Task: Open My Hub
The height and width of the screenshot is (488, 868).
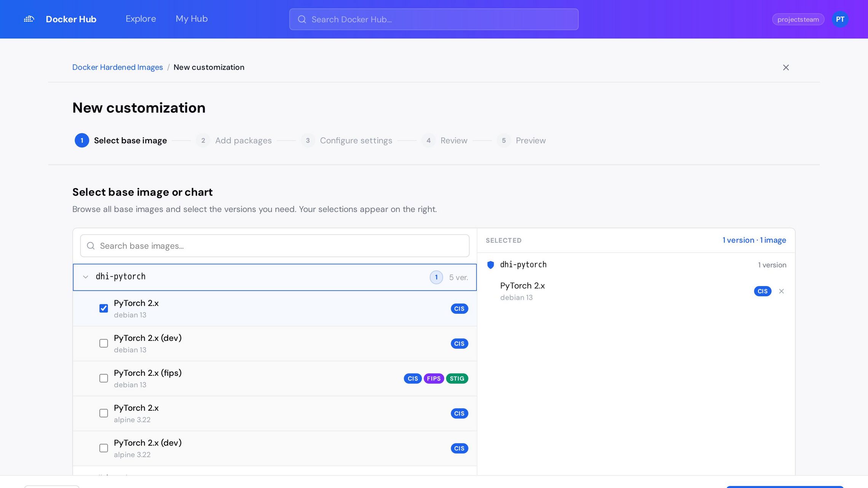Action: tap(191, 19)
